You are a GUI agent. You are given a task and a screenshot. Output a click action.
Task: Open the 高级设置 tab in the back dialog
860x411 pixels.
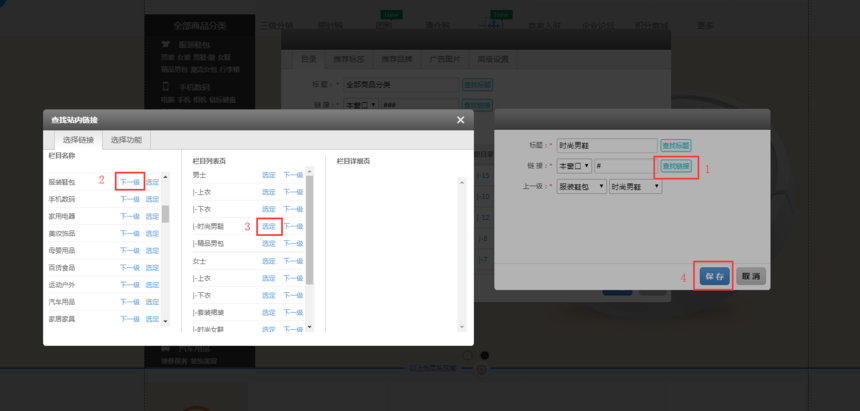[493, 59]
